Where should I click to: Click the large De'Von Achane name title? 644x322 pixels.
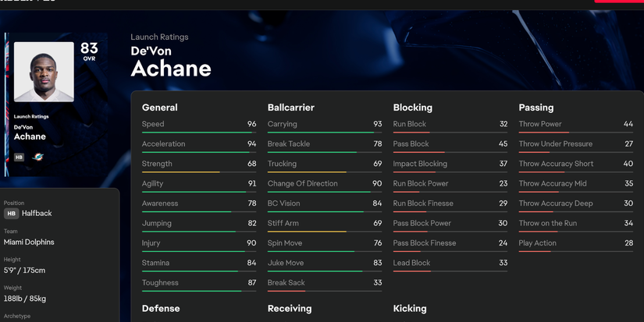[170, 61]
